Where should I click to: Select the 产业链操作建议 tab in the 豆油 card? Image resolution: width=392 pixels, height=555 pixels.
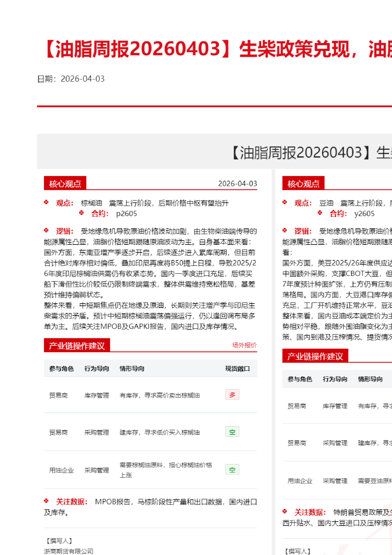tap(315, 356)
